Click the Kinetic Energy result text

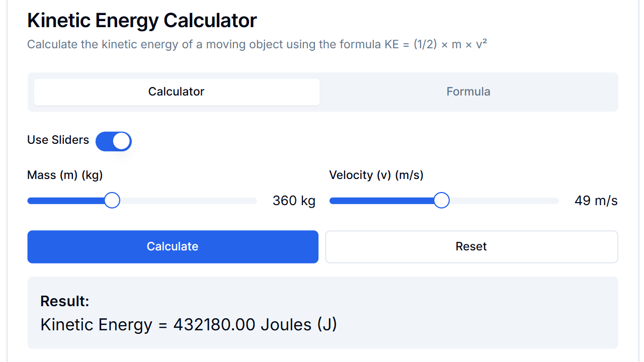coord(189,324)
